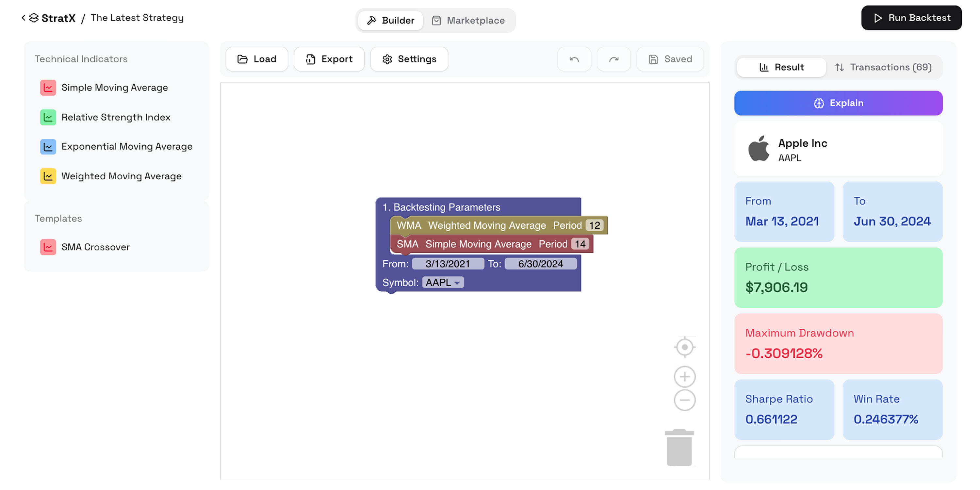
Task: Click The Latest Strategy title
Action: pos(137,18)
